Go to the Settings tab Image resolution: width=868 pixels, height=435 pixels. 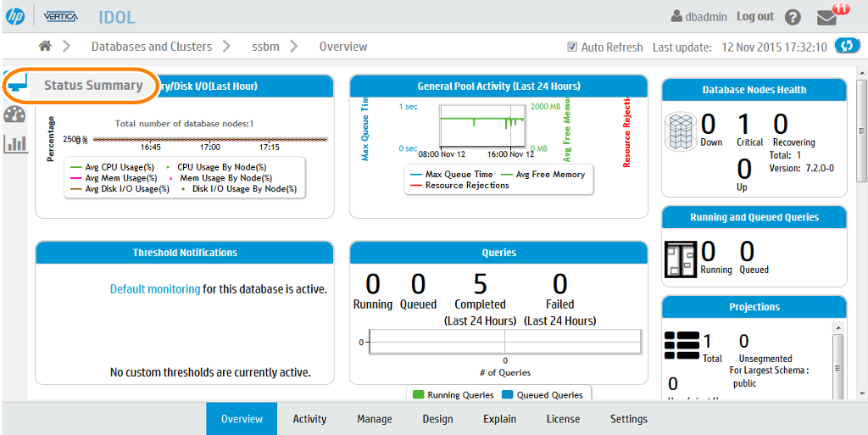coord(628,419)
